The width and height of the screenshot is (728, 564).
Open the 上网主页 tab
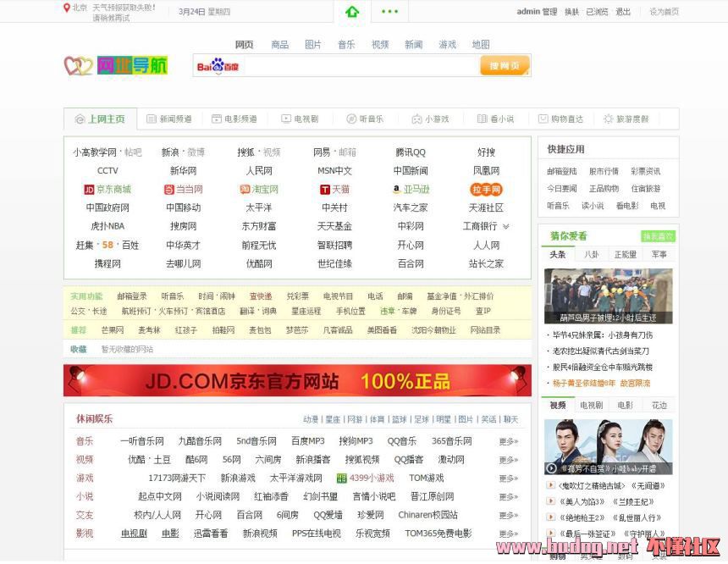100,119
